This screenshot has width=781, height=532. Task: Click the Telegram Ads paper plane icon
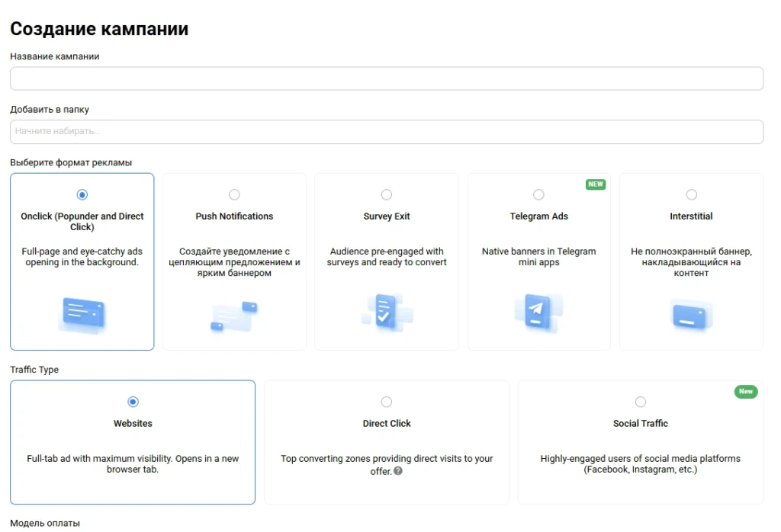(538, 312)
